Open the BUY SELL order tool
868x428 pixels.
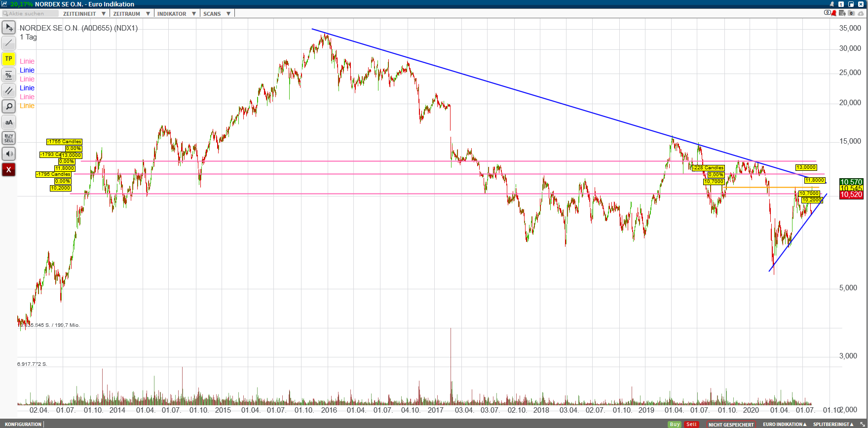[9, 138]
